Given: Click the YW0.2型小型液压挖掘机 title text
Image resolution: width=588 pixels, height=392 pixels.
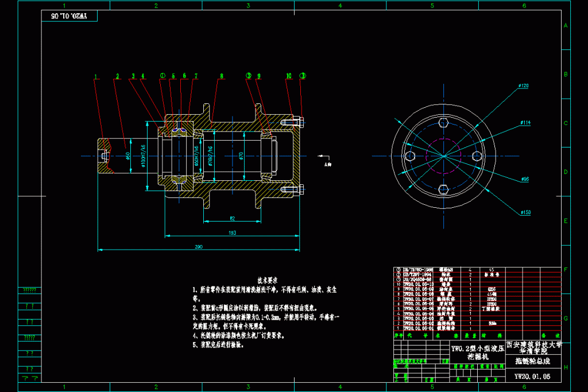Looking at the screenshot, I should point(477,352).
